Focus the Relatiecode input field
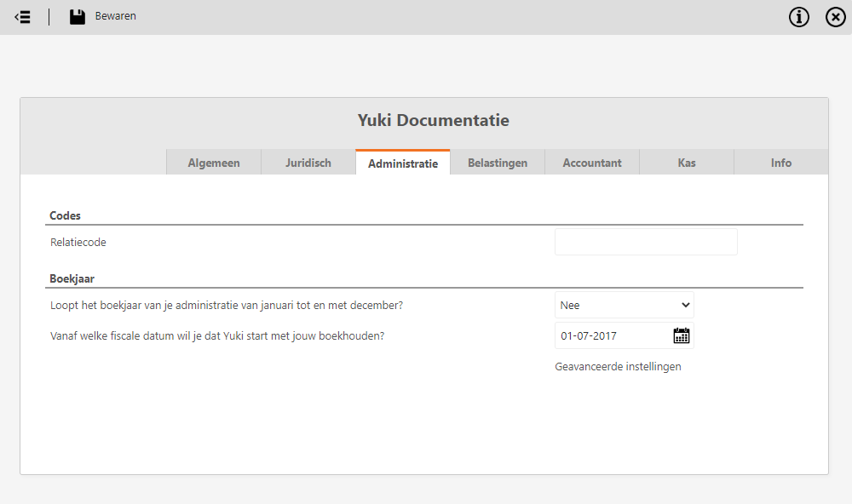The height and width of the screenshot is (504, 852). (x=646, y=243)
